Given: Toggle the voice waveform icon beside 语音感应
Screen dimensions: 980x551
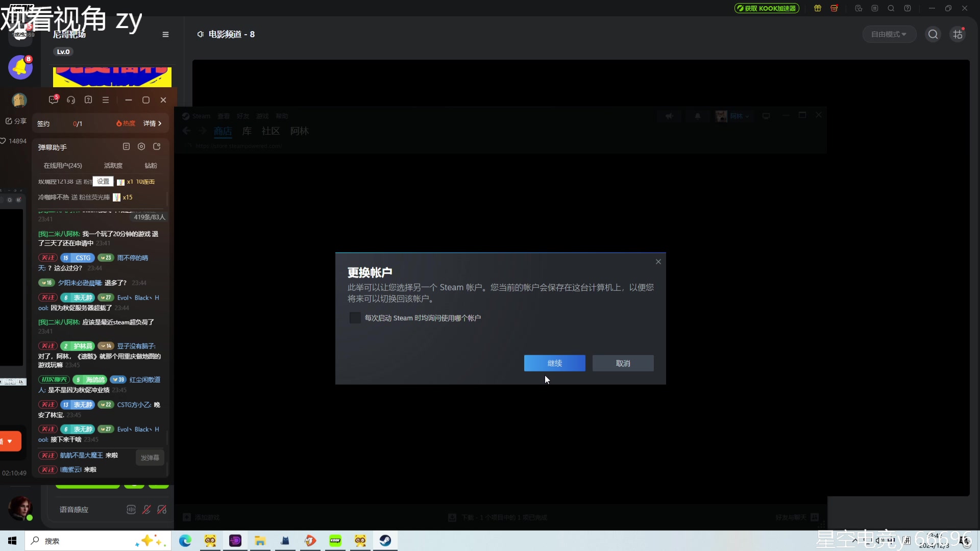Looking at the screenshot, I should [x=131, y=510].
